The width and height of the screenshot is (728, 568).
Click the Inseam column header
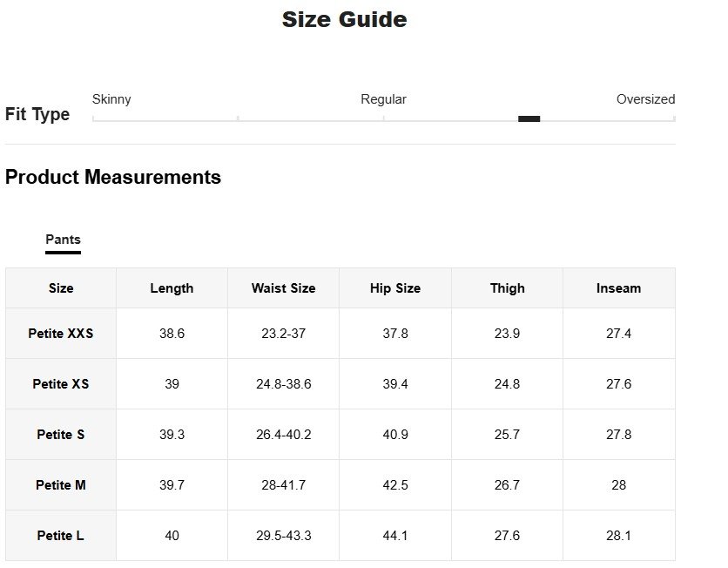tap(618, 288)
